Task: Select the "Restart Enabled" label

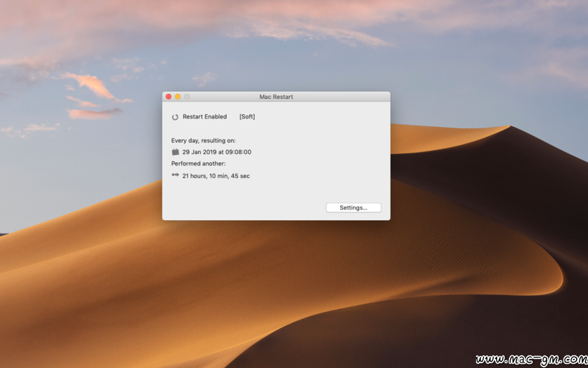Action: pyautogui.click(x=204, y=117)
